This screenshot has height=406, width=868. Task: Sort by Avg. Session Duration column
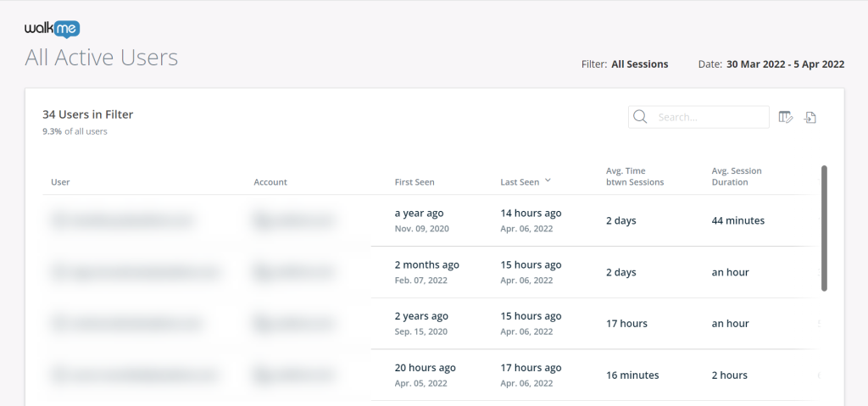pyautogui.click(x=737, y=176)
